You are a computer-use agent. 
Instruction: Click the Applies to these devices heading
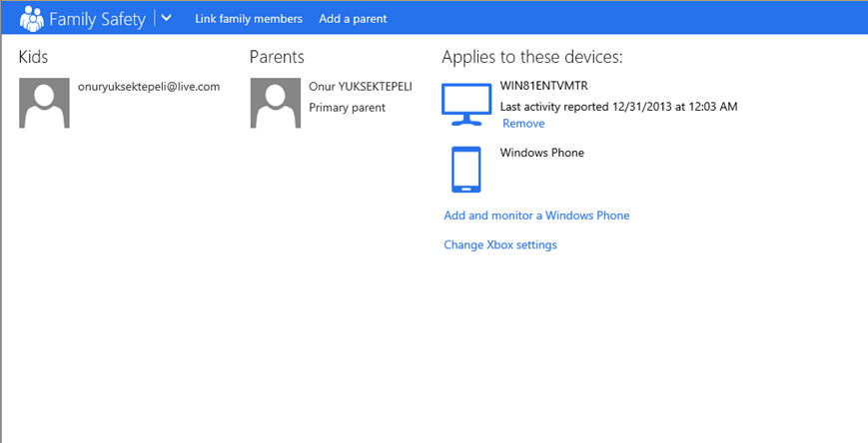(x=532, y=58)
